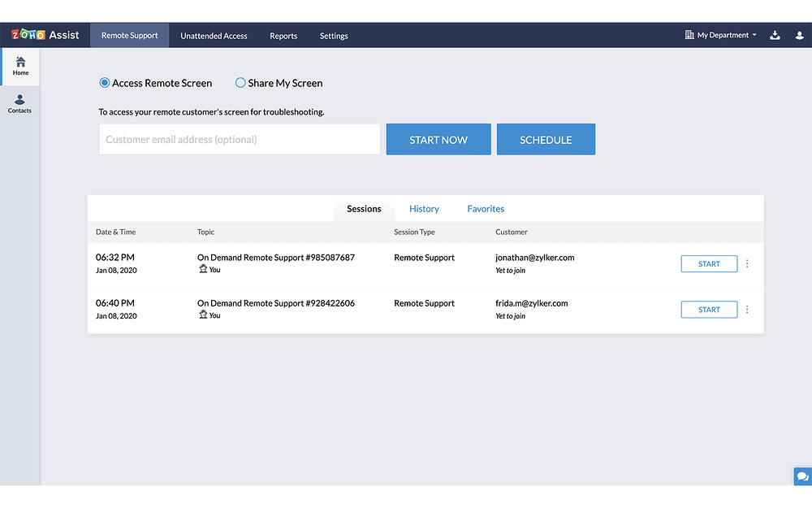The image size is (812, 508).
Task: Open the Home sidebar icon
Action: point(21,67)
